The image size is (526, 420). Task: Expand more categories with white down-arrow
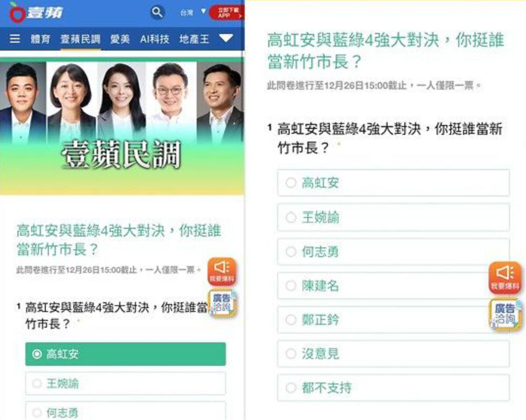tap(226, 39)
